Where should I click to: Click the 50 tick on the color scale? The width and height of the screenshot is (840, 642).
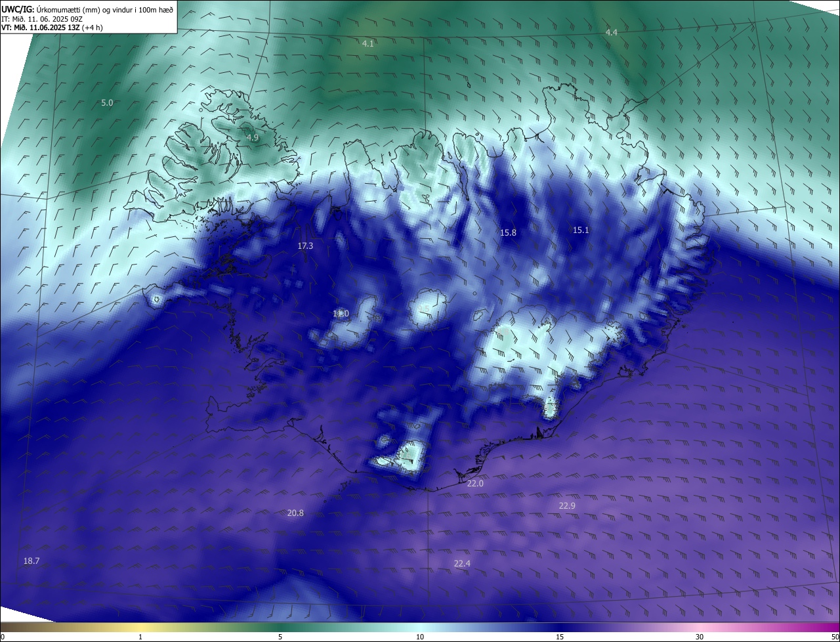(835, 637)
